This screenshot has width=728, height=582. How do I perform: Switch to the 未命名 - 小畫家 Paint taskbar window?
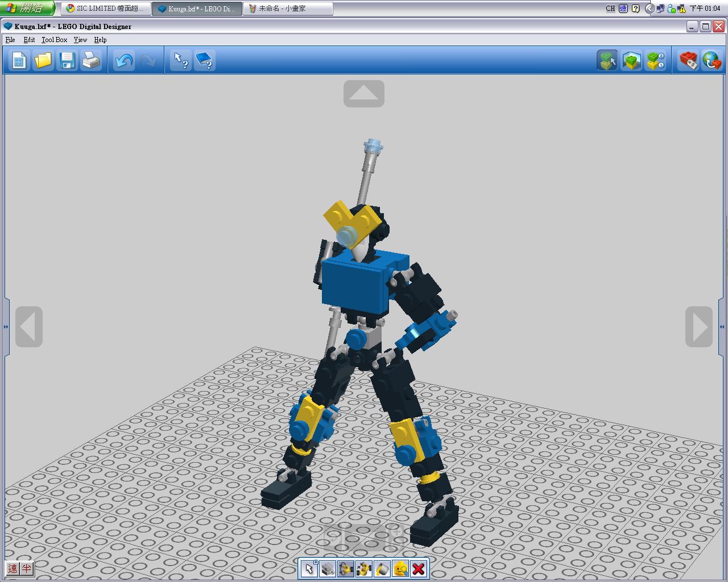click(288, 9)
